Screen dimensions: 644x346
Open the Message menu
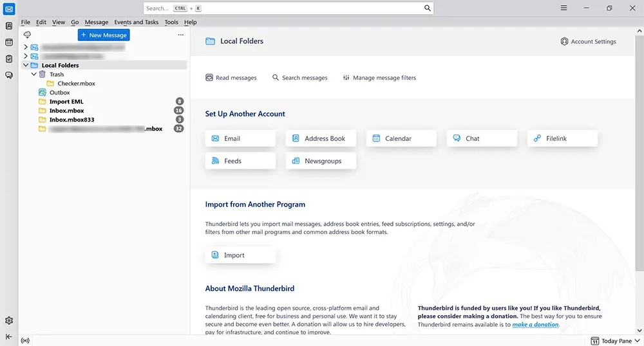coord(97,22)
